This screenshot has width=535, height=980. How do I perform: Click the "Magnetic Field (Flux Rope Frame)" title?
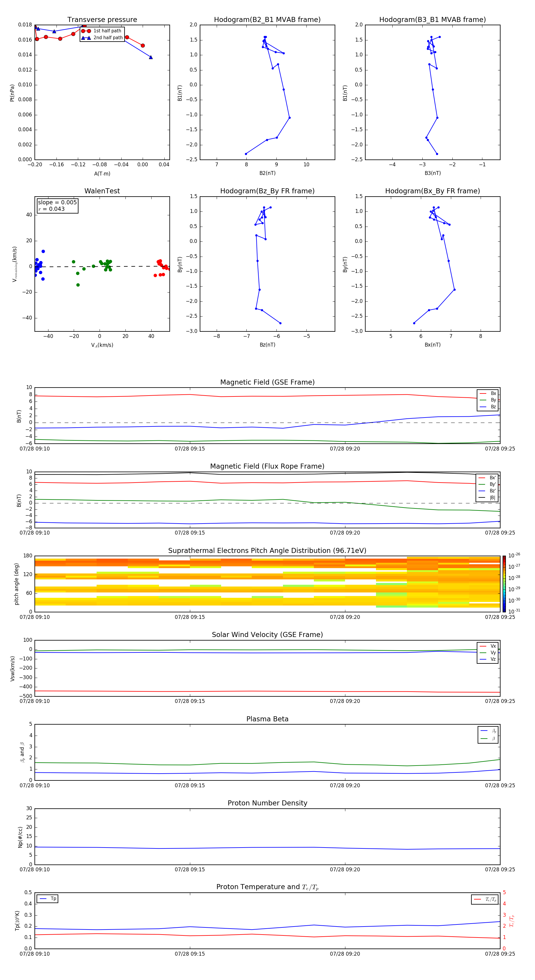(x=267, y=467)
